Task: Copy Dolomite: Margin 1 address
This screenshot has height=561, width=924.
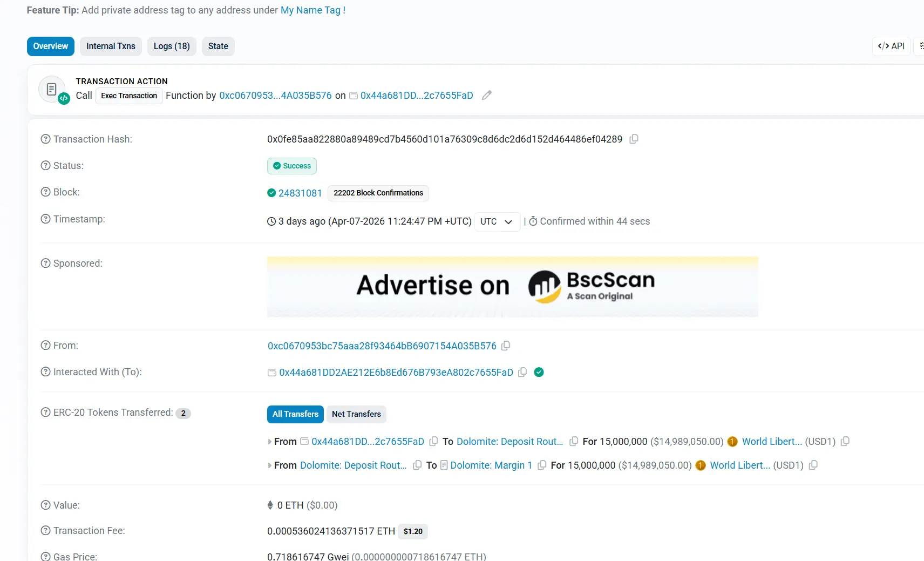Action: coord(542,465)
